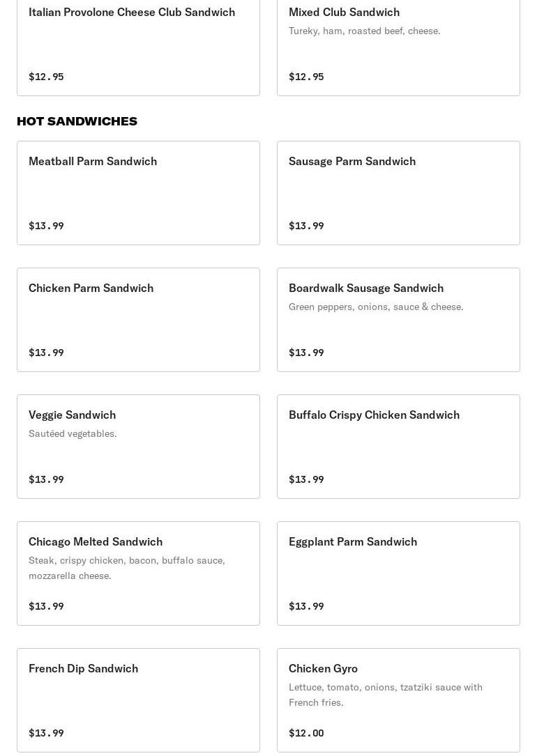Choose the Chicken Parm Sandwich item
Viewport: 537px width, 756px height.
tap(91, 288)
